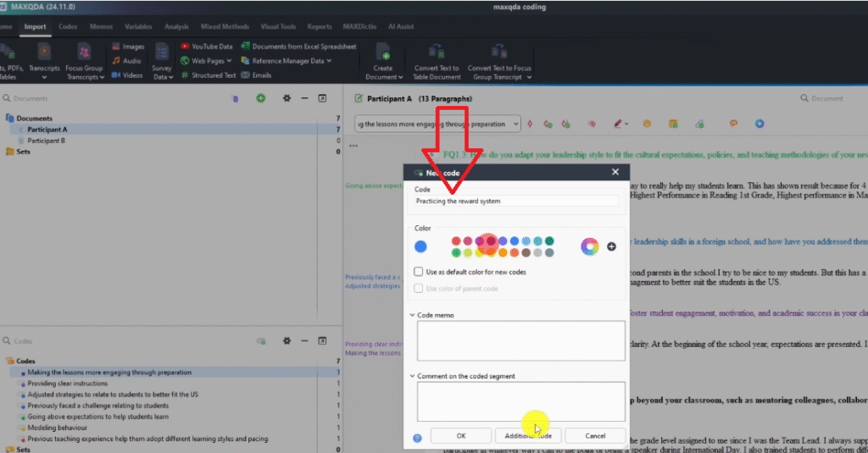The image size is (868, 453).
Task: Click the Web Pages import icon
Action: click(x=185, y=61)
